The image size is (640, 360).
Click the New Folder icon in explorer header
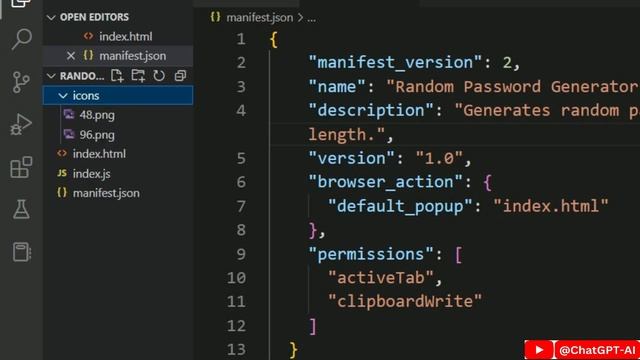138,76
